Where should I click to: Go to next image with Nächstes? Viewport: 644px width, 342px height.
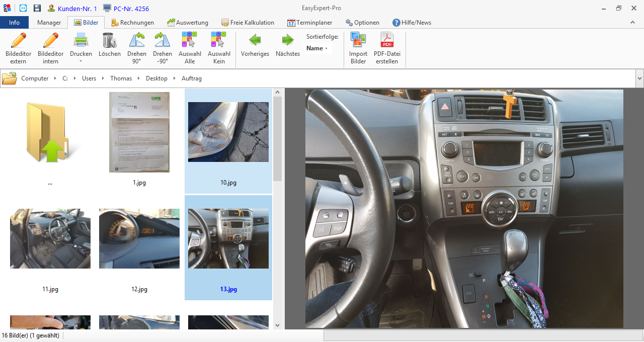pos(288,45)
